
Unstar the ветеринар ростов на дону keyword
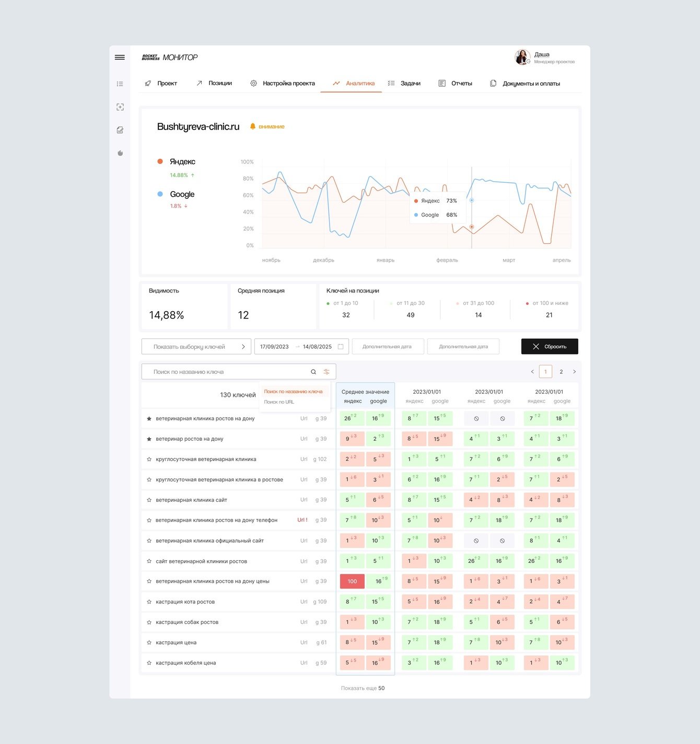tap(149, 439)
